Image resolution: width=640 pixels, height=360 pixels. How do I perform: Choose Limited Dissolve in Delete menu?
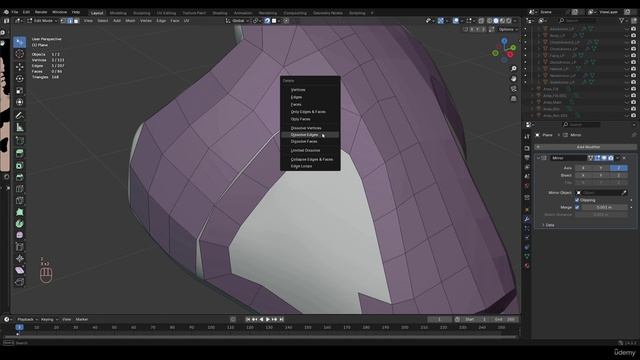point(310,150)
